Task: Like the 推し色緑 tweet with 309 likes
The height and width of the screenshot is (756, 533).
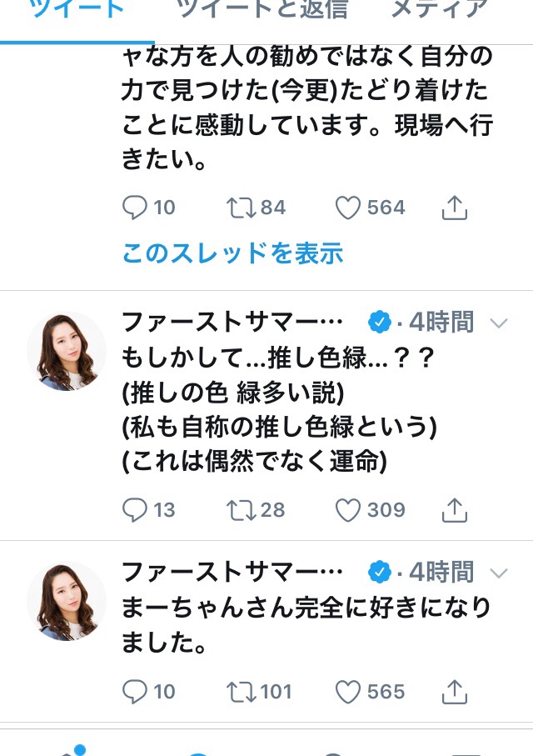Action: [x=347, y=510]
